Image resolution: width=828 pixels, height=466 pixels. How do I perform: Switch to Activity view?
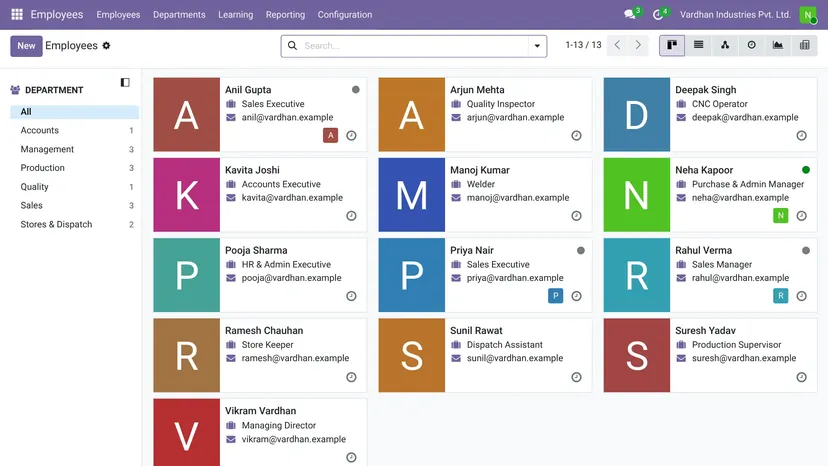point(751,45)
